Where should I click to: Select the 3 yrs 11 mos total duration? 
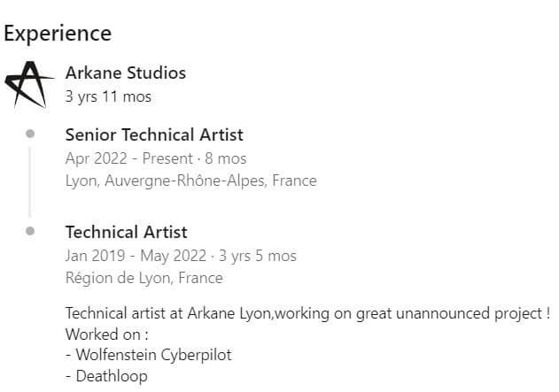[x=102, y=96]
